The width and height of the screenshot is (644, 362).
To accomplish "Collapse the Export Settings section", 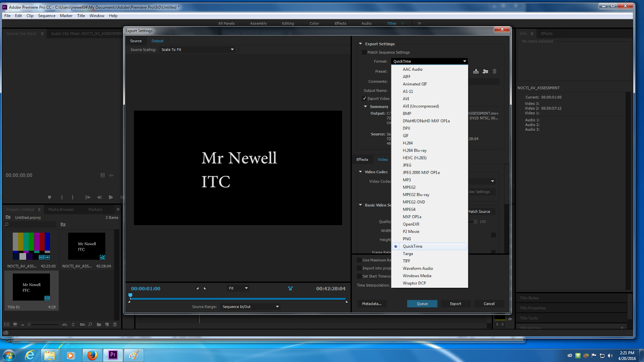I will click(361, 44).
